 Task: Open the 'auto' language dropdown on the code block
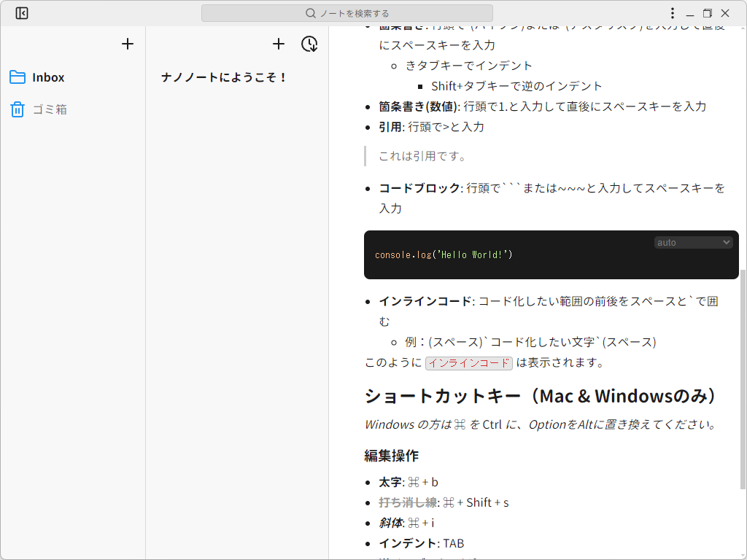(x=692, y=241)
